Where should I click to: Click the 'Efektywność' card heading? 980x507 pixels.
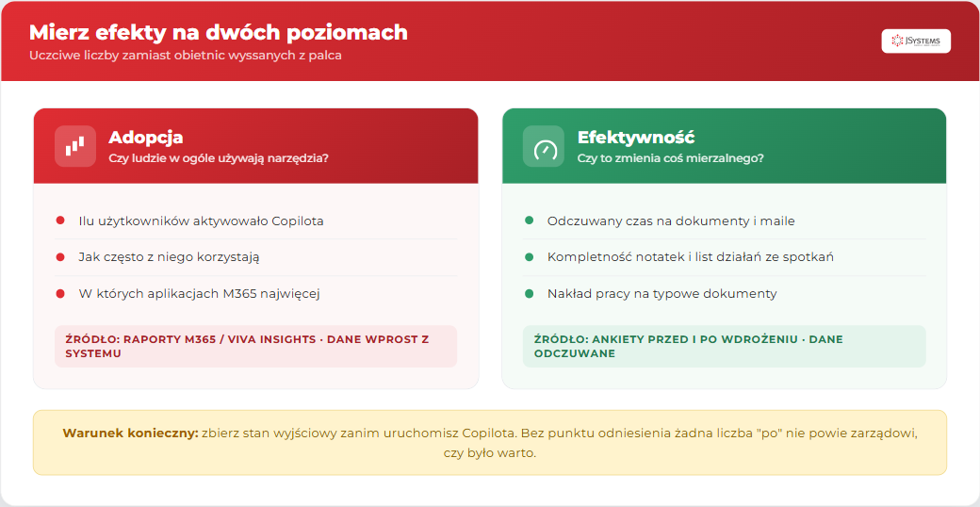636,138
